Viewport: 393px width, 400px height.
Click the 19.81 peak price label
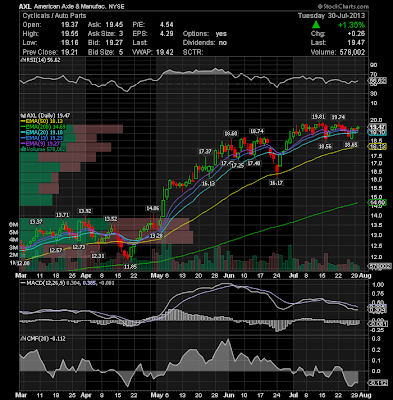pos(318,117)
